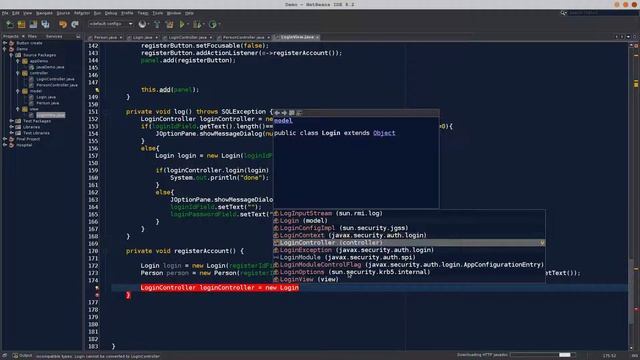The height and width of the screenshot is (360, 640).
Task: Click the error glyph beside line 175
Action: [97, 288]
